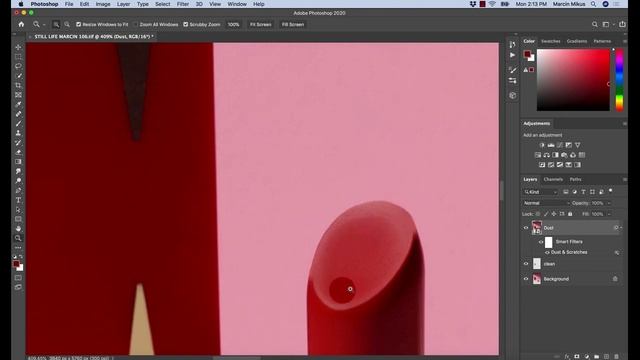Open search icon in options bar
640x360 pixels.
pyautogui.click(x=595, y=24)
